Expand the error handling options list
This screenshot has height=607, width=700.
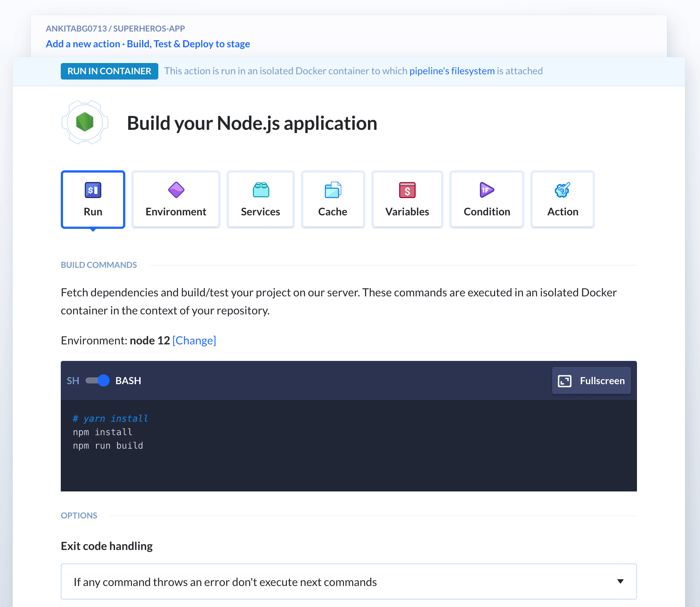pyautogui.click(x=348, y=581)
